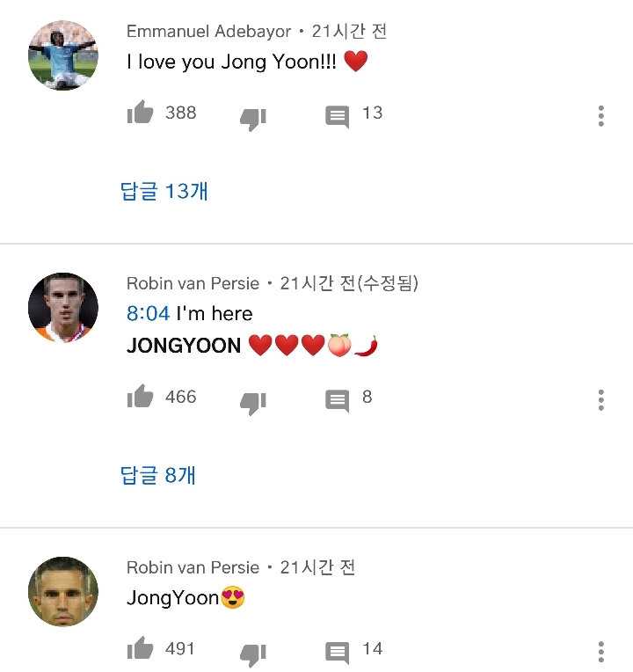Like the "I'm here JONGYOON" comment
633x672 pixels.
pos(141,398)
